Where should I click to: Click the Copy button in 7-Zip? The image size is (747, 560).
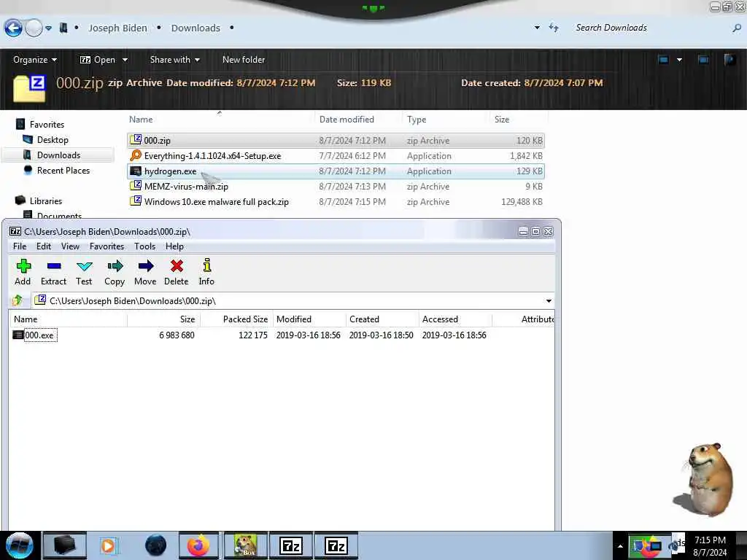115,272
